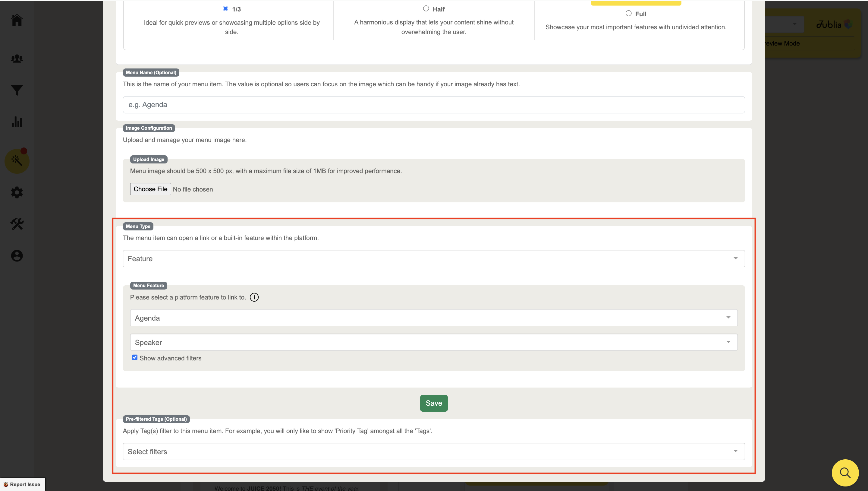Expand the Speaker dropdown
The width and height of the screenshot is (868, 491).
point(433,342)
